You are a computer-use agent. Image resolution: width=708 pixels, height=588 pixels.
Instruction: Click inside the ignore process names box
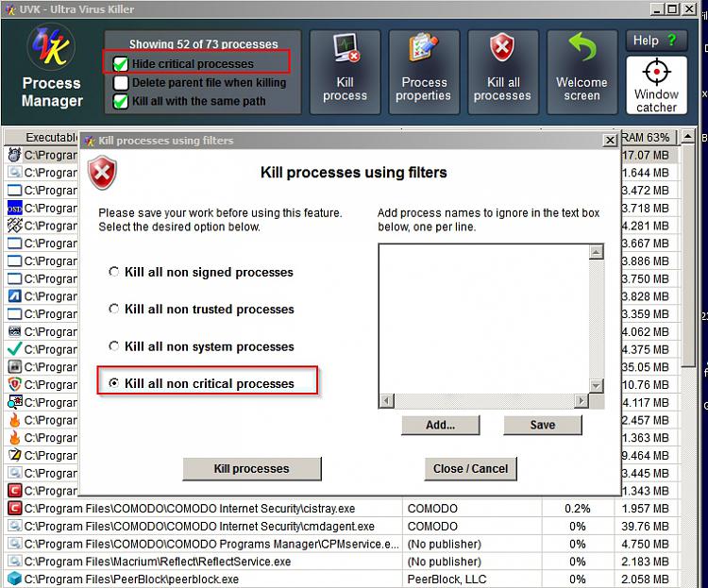(x=483, y=318)
